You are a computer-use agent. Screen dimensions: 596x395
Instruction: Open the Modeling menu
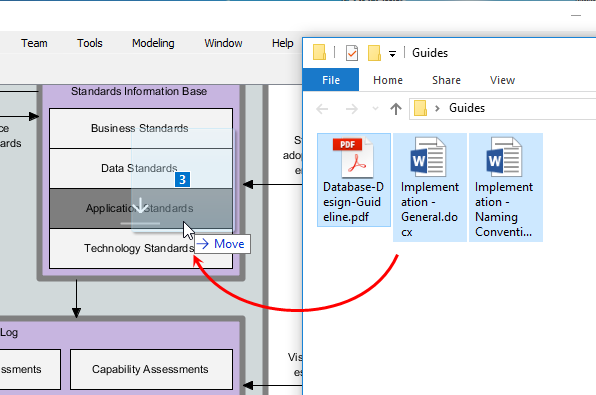click(153, 43)
